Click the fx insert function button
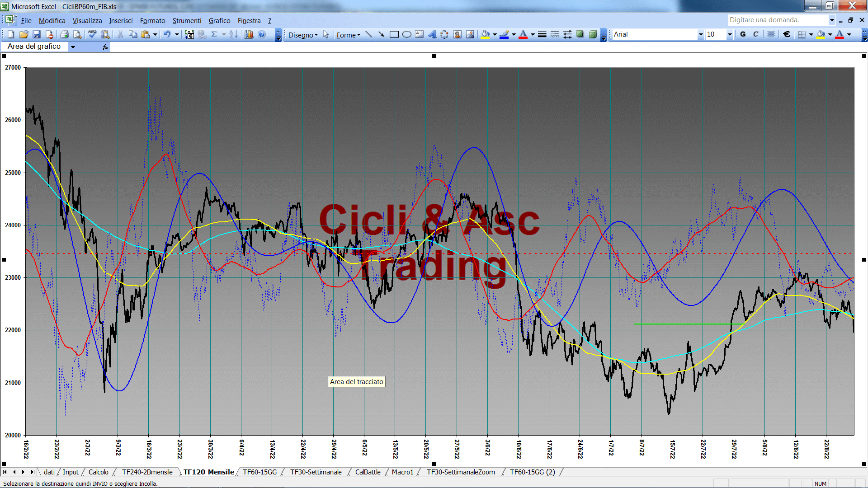The height and width of the screenshot is (488, 868). 105,47
